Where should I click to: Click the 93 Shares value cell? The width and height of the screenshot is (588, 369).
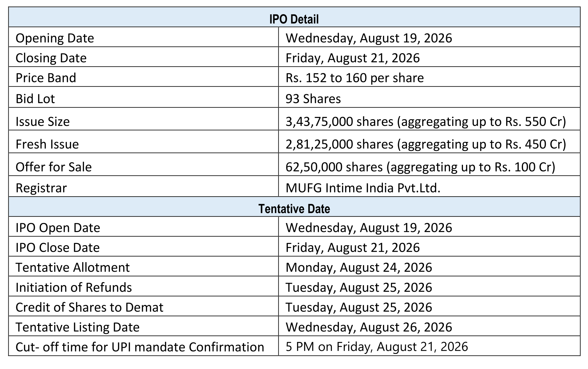coord(429,97)
